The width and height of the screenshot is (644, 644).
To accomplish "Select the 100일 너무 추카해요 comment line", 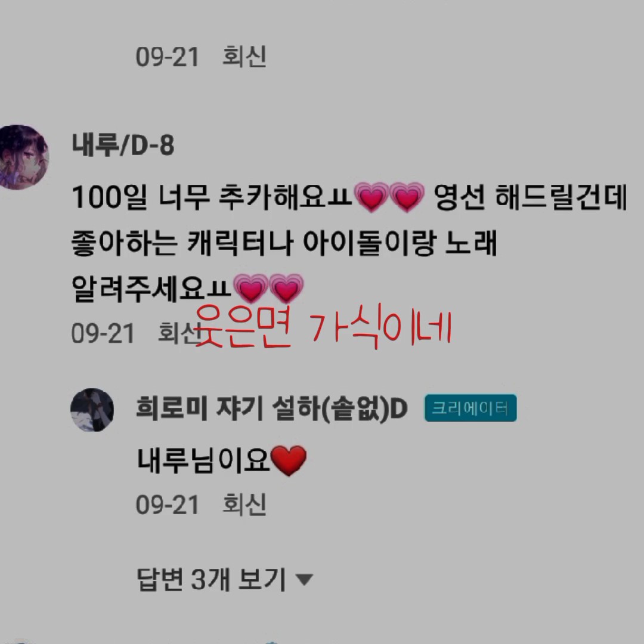I will (349, 197).
